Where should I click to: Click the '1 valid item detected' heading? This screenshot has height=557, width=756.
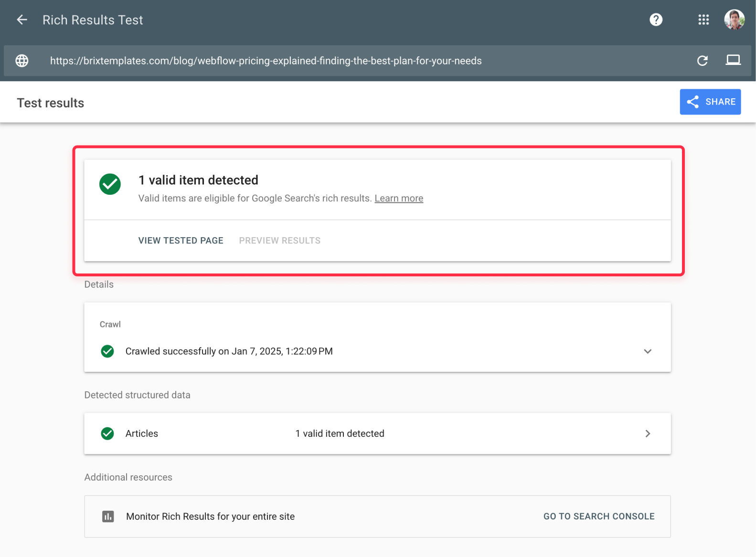(x=198, y=180)
